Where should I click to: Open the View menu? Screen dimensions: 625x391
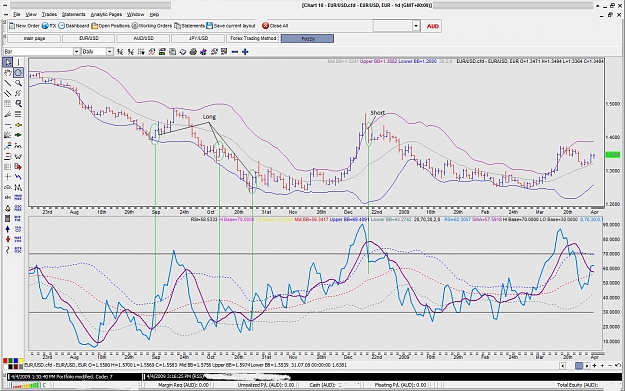click(31, 14)
